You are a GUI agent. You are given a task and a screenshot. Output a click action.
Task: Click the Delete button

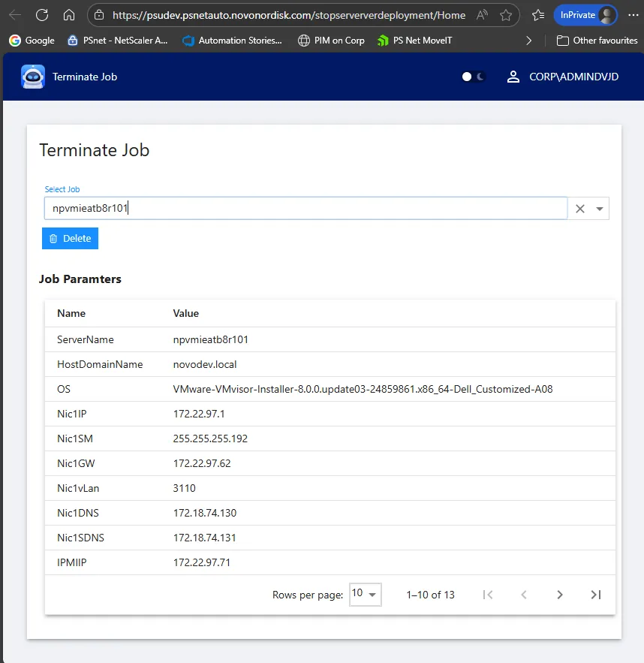[70, 238]
